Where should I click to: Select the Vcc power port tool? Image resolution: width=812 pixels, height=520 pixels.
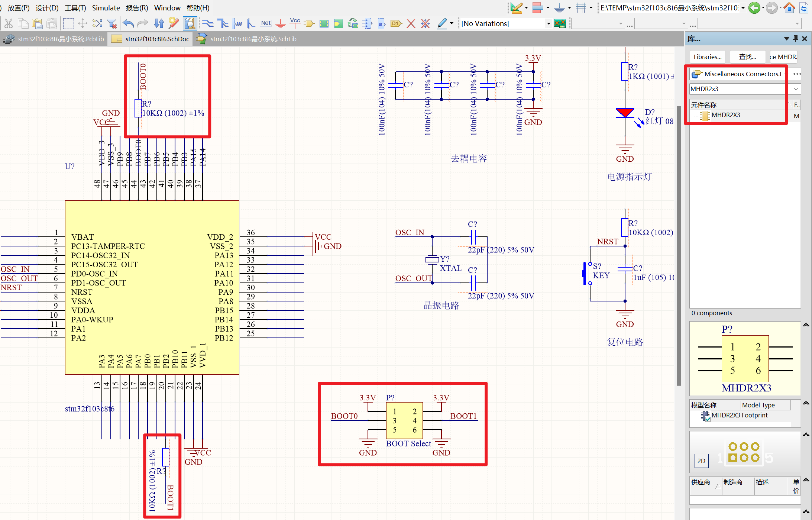(295, 23)
